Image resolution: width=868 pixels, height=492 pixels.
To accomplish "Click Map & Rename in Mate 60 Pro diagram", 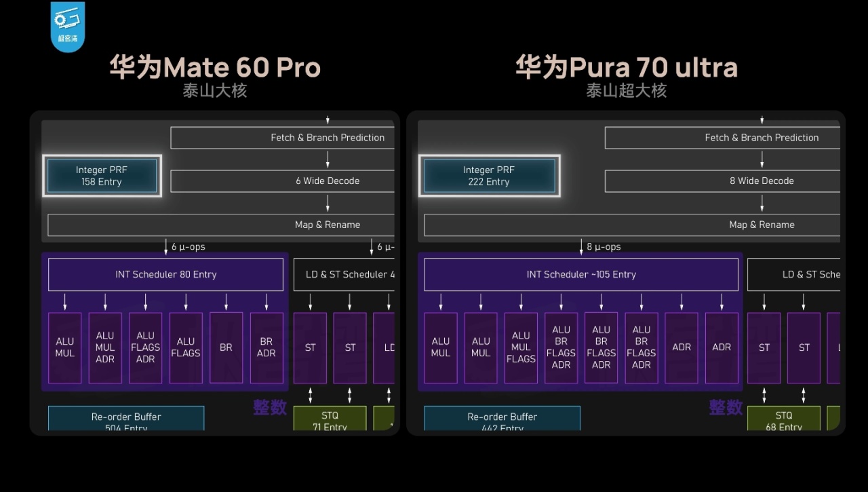I will (221, 225).
